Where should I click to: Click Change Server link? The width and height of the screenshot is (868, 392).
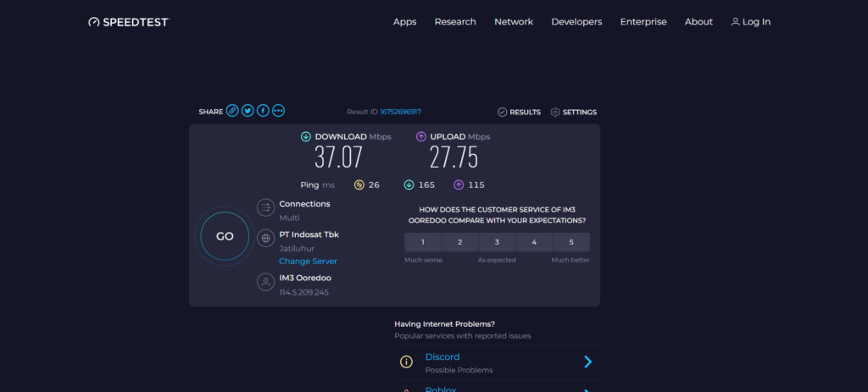pyautogui.click(x=308, y=261)
